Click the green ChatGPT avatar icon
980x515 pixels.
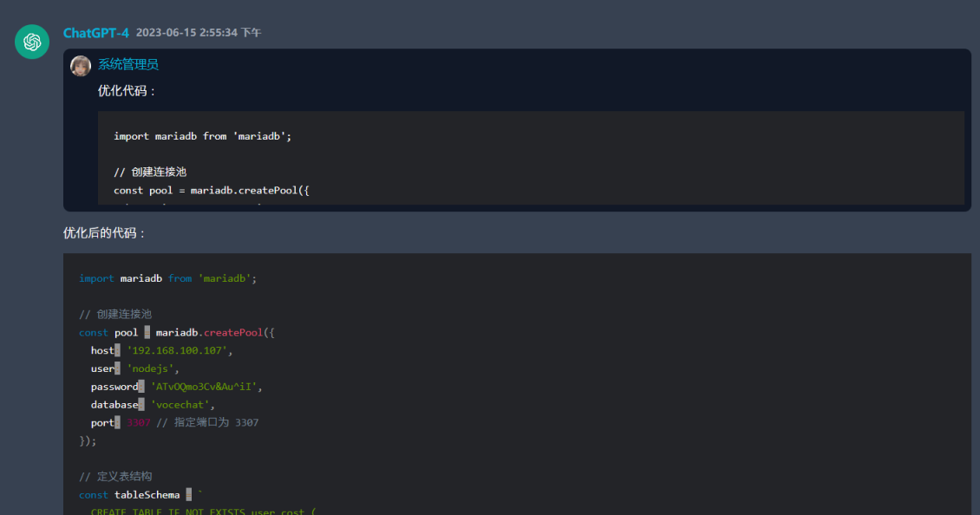click(32, 42)
